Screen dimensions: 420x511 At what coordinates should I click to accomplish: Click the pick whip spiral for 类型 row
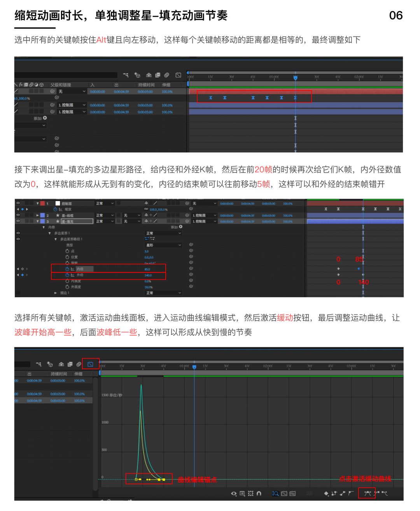coord(191,245)
